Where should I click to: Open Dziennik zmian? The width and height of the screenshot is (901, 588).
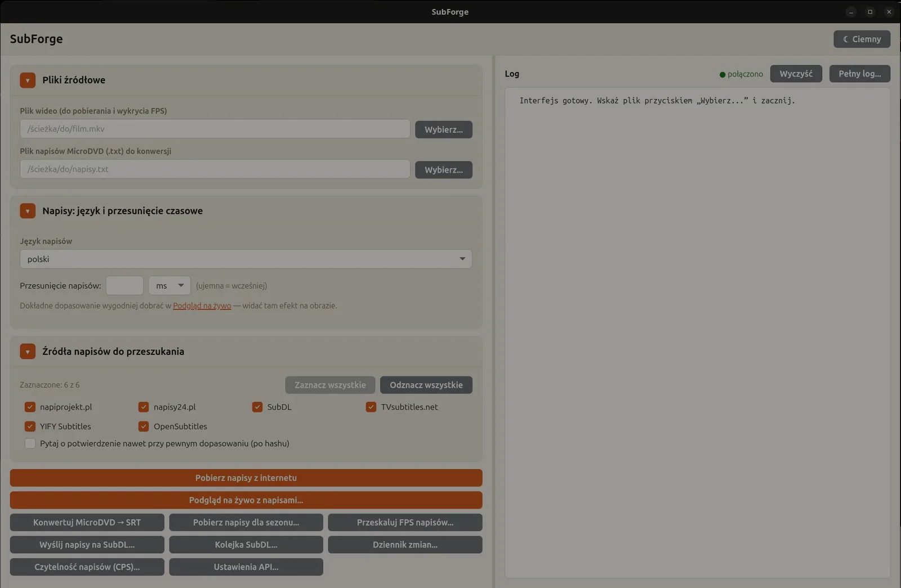pyautogui.click(x=405, y=545)
